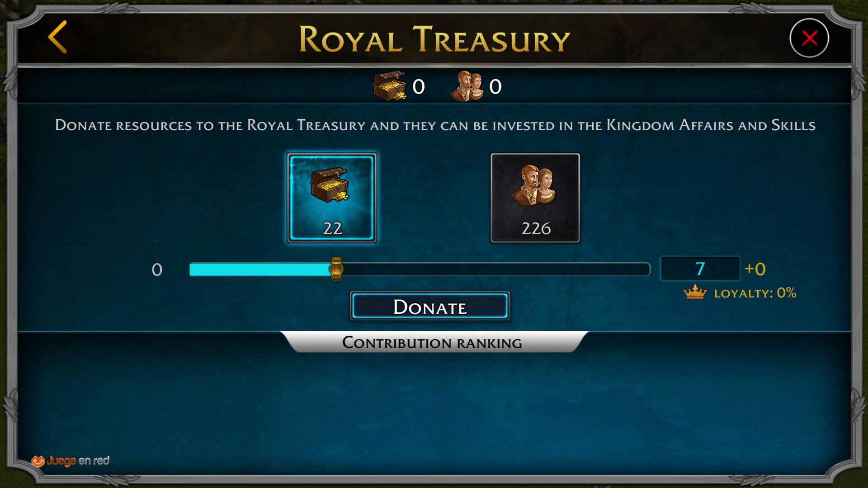Go back with the yellow arrow
868x488 pixels.
click(57, 37)
